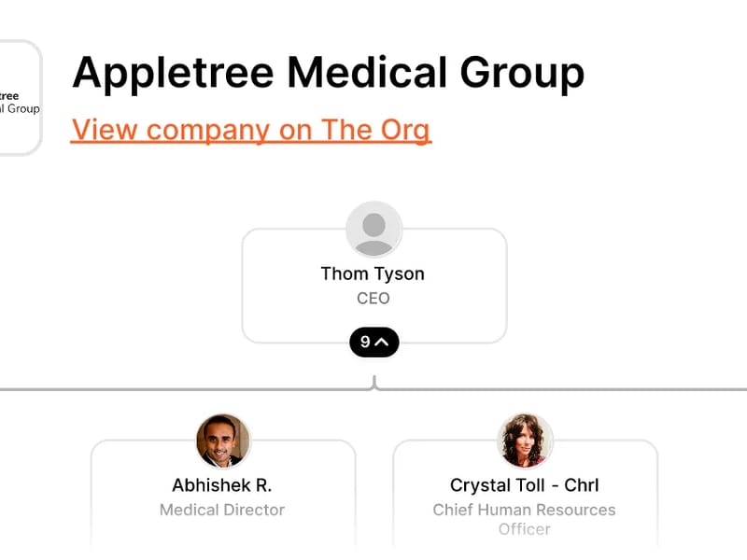Viewport: 747px width, 560px height.
Task: Select the Thom Tyson CEO card
Action: (x=373, y=280)
